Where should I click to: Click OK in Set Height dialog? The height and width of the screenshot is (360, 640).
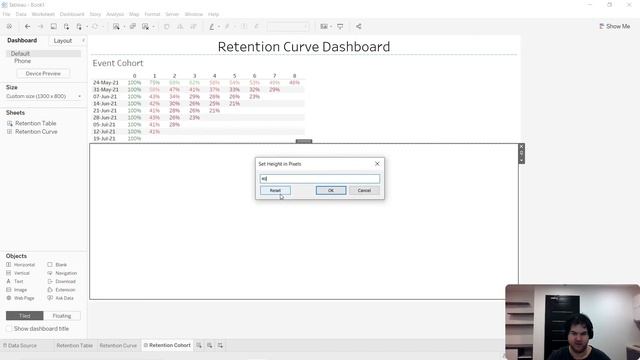331,191
